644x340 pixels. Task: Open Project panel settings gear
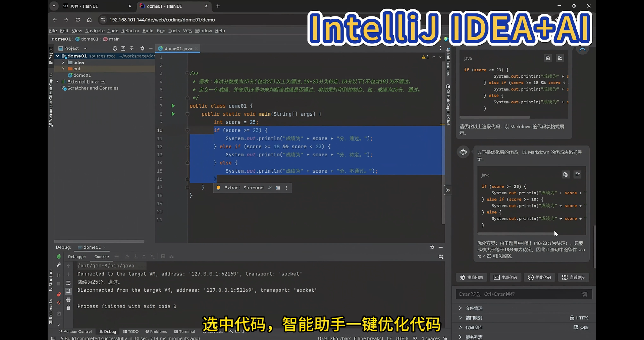[142, 48]
